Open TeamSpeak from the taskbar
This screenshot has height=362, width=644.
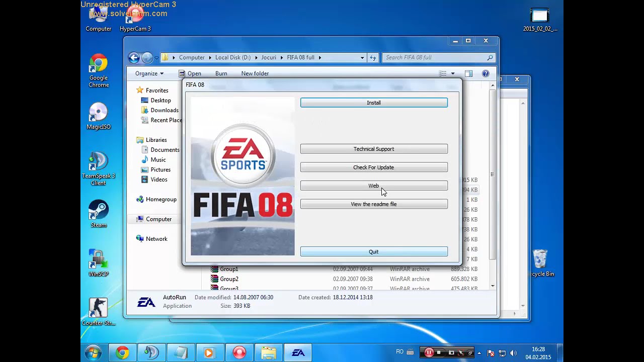(151, 353)
